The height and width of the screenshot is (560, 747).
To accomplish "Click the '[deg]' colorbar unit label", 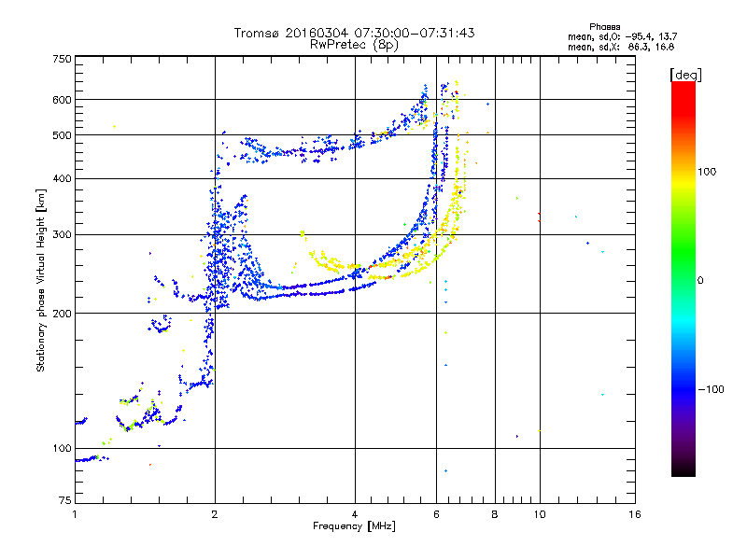I will (685, 75).
